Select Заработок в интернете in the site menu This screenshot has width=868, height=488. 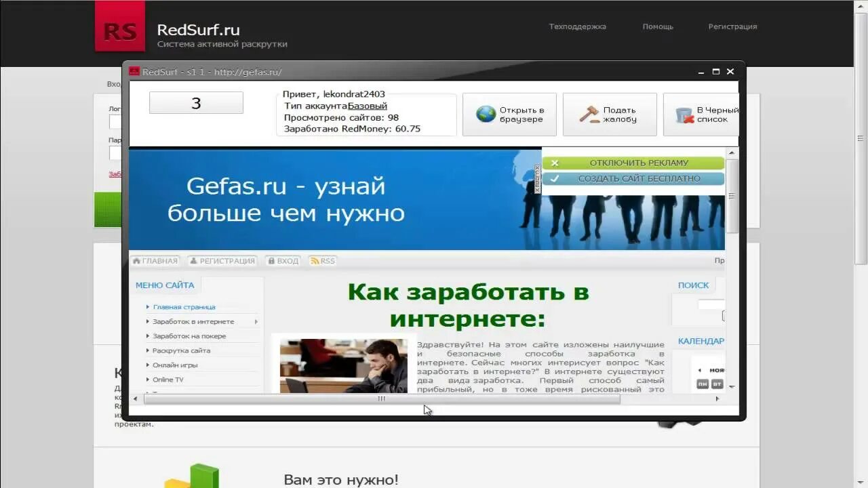point(193,322)
